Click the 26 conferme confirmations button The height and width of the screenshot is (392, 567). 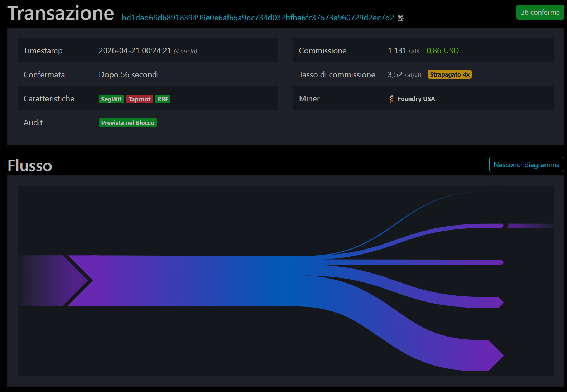click(x=540, y=12)
